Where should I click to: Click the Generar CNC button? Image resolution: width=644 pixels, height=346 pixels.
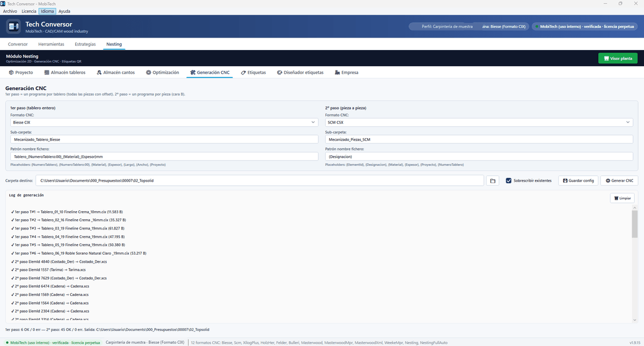coord(619,181)
